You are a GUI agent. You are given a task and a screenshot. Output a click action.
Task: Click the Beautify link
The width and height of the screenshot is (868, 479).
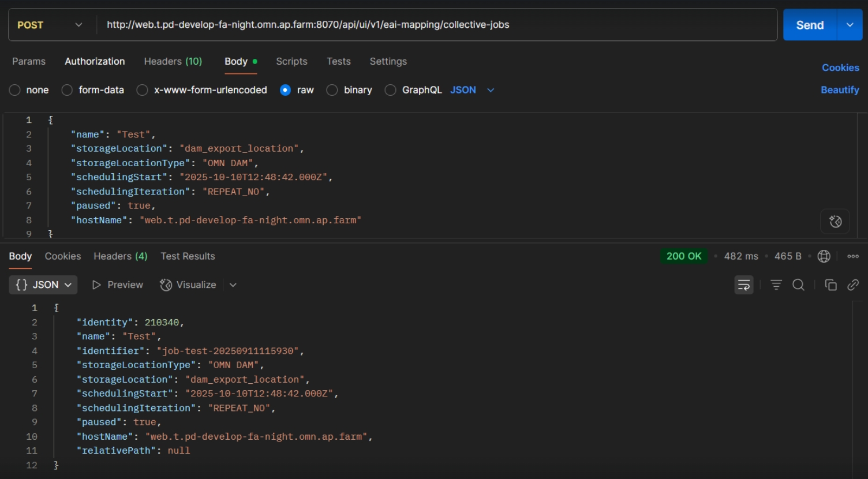click(840, 90)
